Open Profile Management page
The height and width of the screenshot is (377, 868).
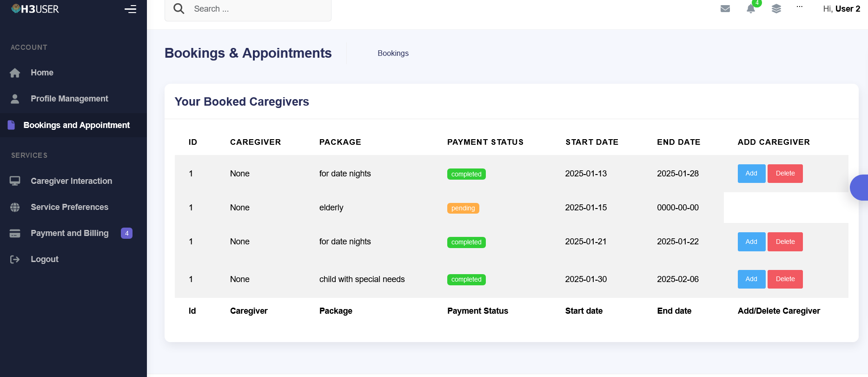tap(69, 99)
